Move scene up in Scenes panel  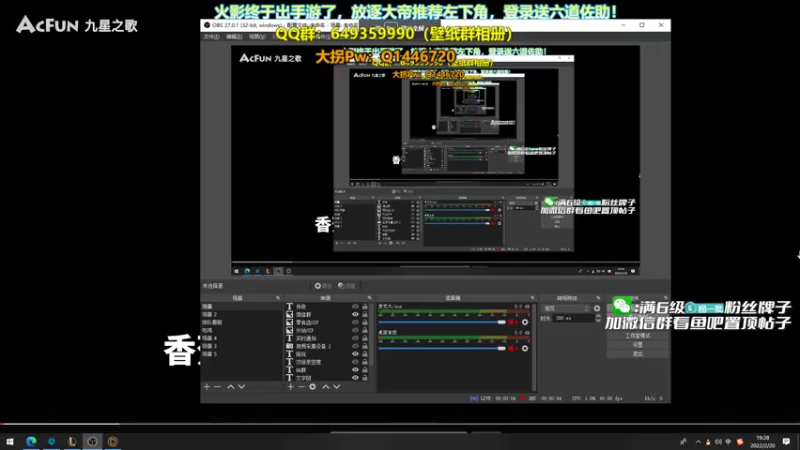point(231,387)
